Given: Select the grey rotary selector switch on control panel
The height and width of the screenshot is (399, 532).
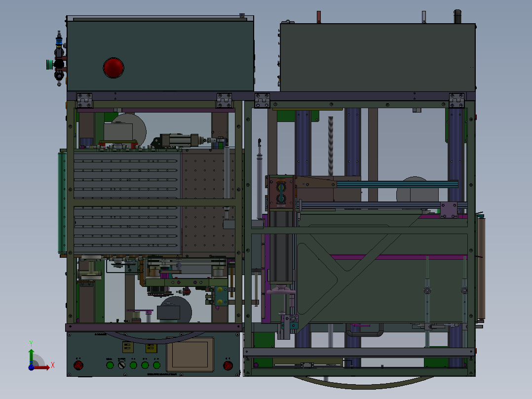Looking at the screenshot, I should coord(121,365).
